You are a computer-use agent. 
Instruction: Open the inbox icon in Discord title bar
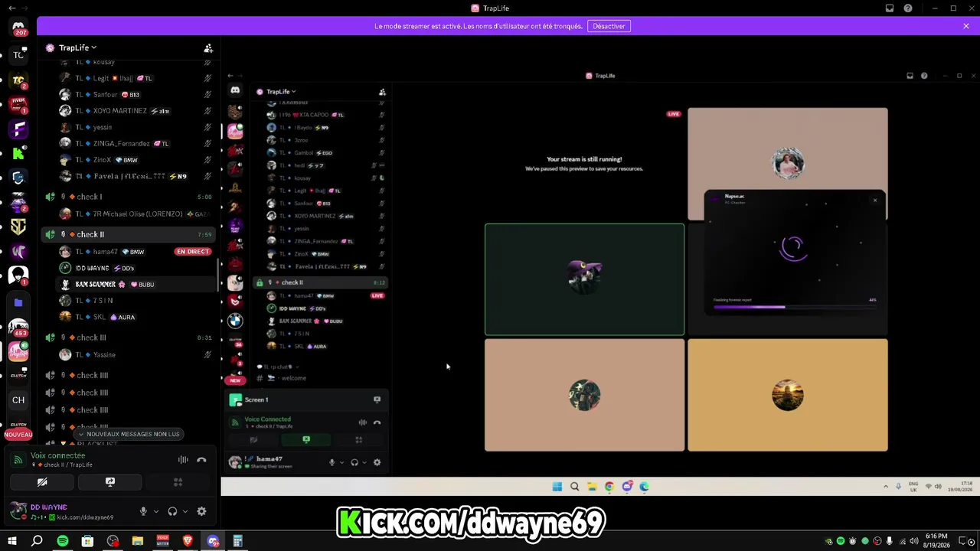890,8
